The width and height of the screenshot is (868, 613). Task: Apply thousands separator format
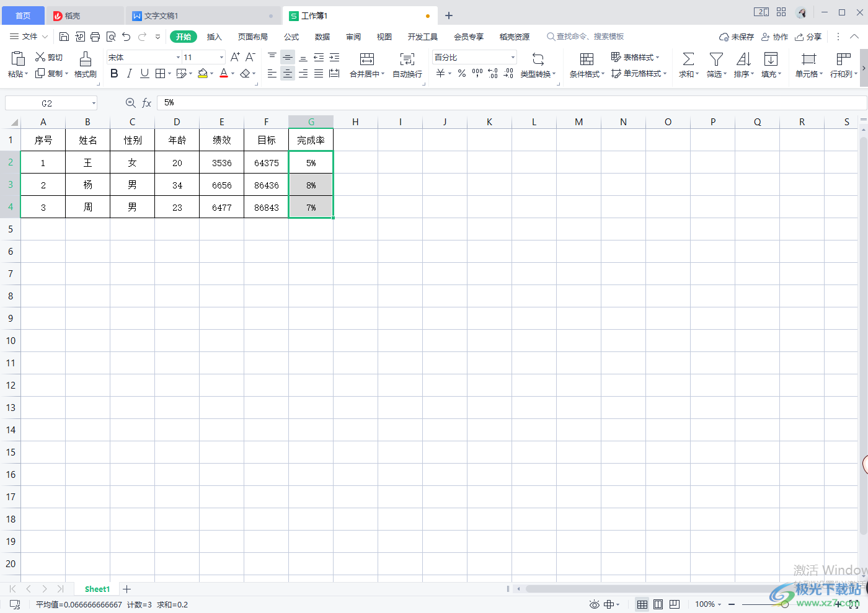click(477, 74)
